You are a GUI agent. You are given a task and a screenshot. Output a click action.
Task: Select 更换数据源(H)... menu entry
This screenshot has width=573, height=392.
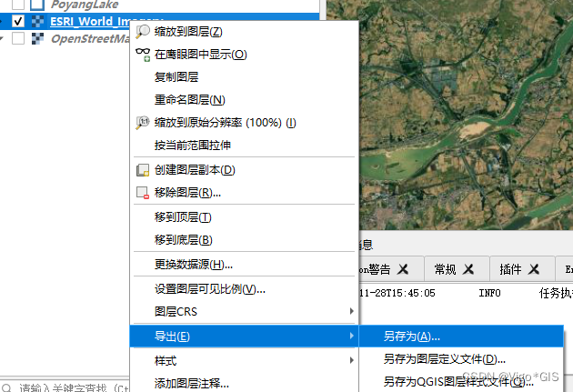245,264
